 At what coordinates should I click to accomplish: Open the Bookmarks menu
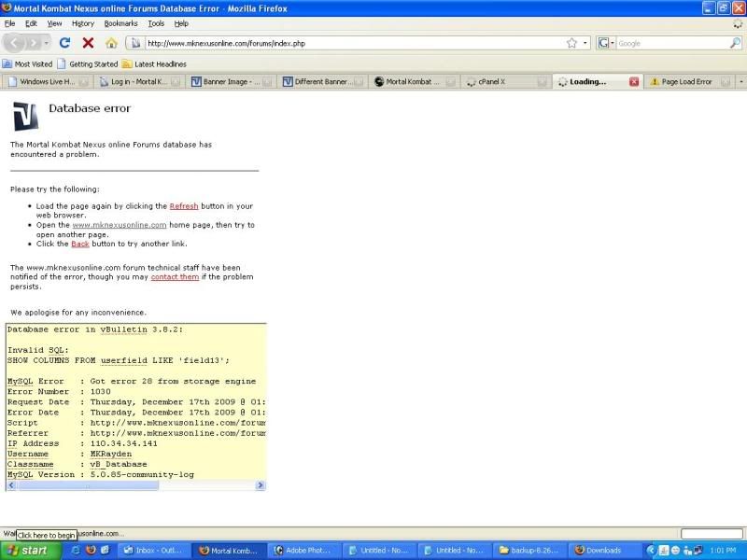pyautogui.click(x=121, y=23)
